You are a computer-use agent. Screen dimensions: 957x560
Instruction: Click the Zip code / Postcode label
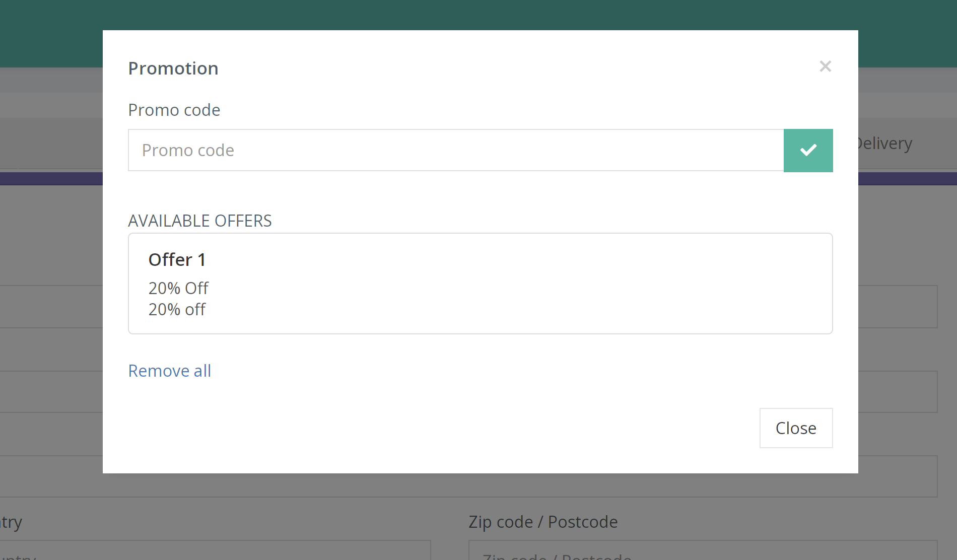pos(543,522)
